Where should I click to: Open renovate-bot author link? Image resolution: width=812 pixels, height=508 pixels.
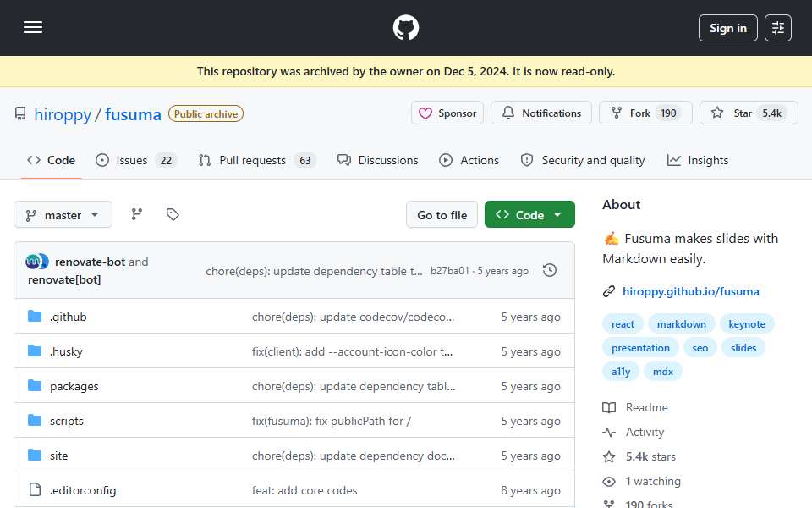(91, 262)
